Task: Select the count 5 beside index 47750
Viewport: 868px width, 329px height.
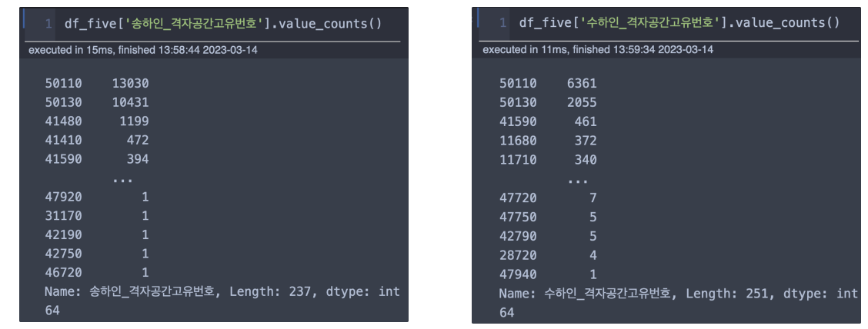Action: tap(593, 217)
